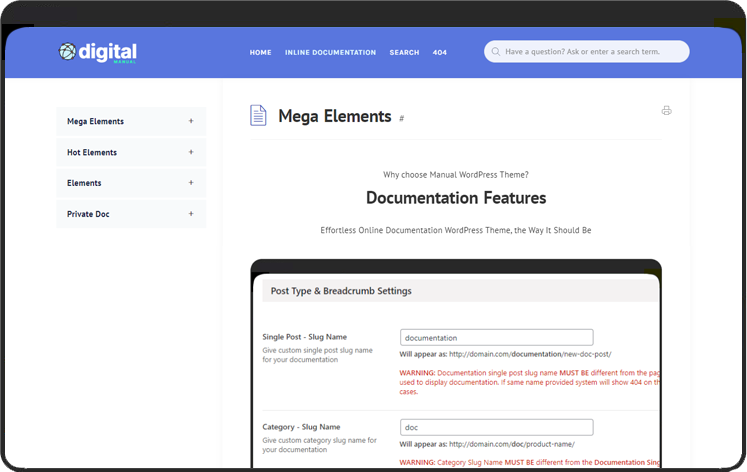Click the Category slug 'doc' field

(x=496, y=427)
